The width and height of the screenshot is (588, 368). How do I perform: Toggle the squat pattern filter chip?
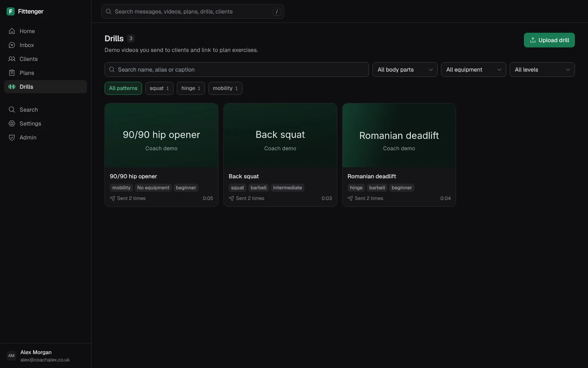click(159, 88)
